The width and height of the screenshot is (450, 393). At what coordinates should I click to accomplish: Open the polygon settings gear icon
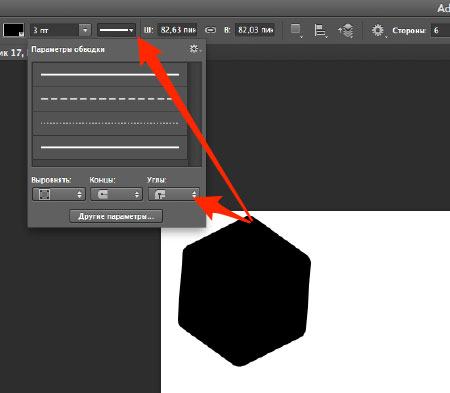click(x=378, y=31)
